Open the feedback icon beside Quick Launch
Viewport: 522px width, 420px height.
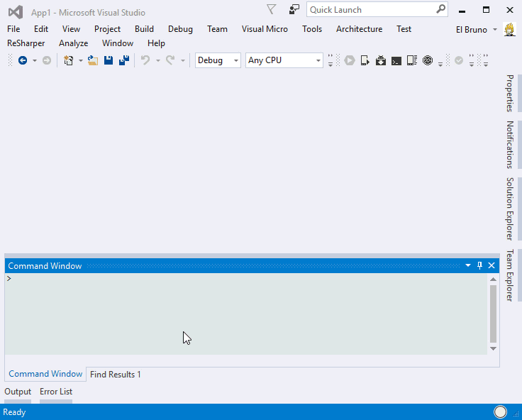pyautogui.click(x=294, y=9)
